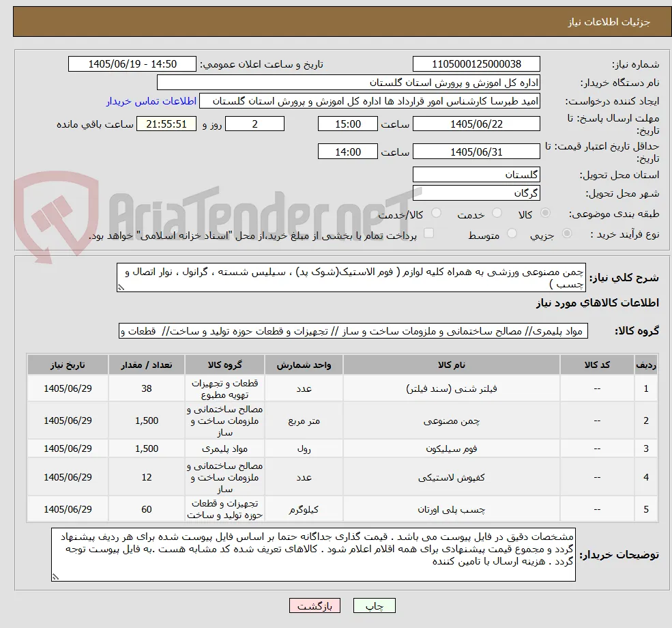Click the remaining time field 21:55:51

click(166, 124)
